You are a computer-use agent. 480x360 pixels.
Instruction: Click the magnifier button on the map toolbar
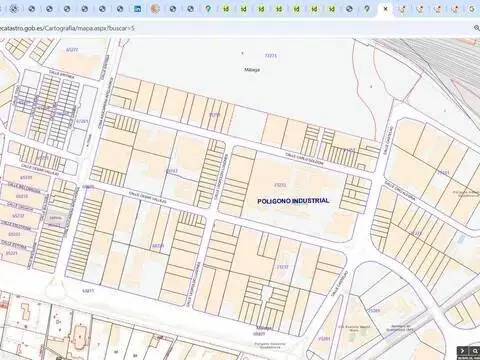[474, 351]
